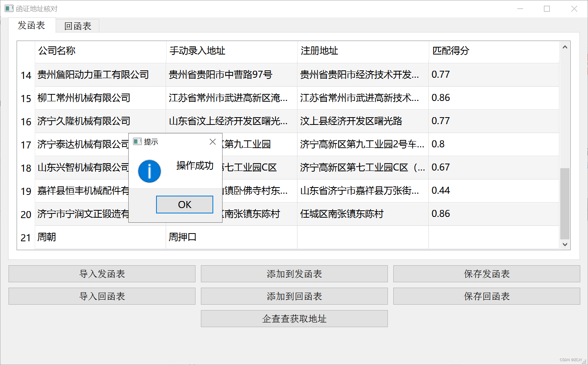Select score 0.8 in row 17
588x365 pixels.
494,145
